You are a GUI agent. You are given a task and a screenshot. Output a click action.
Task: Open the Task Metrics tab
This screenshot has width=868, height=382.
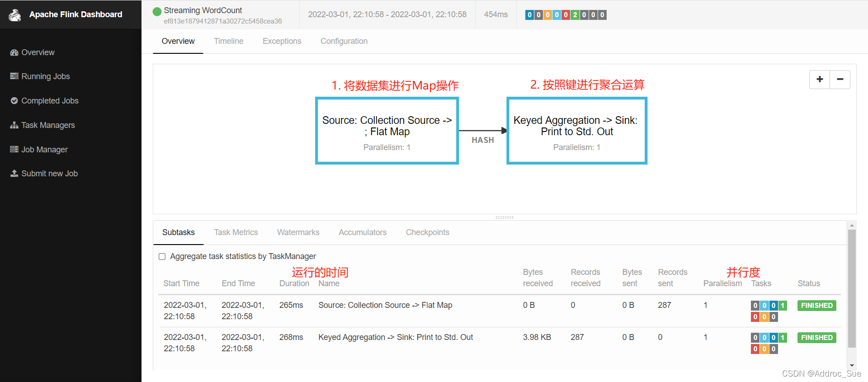click(236, 232)
